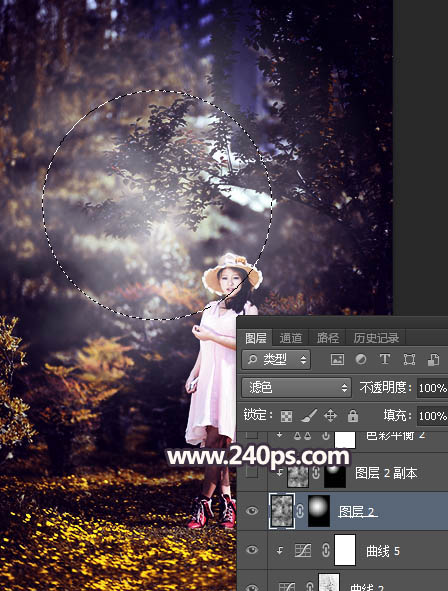The image size is (448, 591).
Task: Filter layers by shape icon
Action: pyautogui.click(x=409, y=360)
